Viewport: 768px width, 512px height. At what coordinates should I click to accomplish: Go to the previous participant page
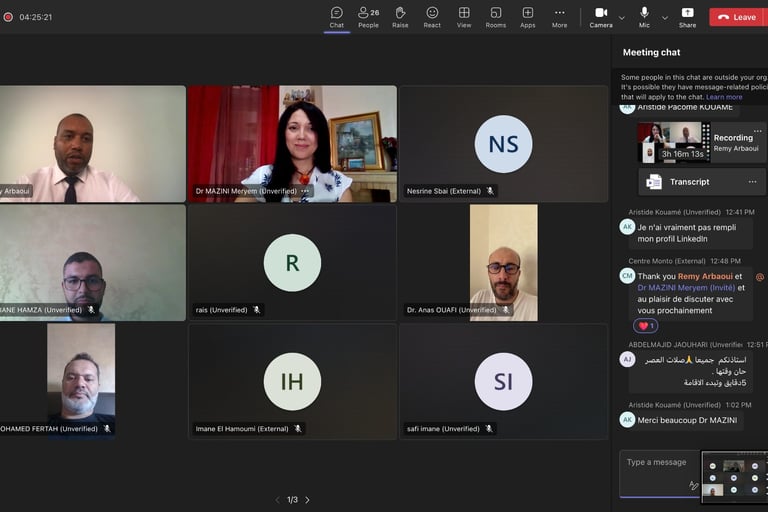pos(277,500)
